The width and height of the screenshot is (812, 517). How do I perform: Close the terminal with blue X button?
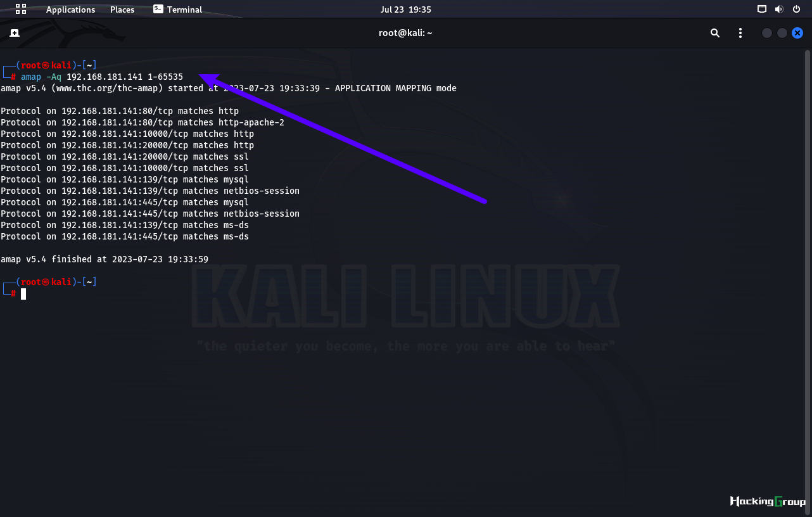coord(797,33)
